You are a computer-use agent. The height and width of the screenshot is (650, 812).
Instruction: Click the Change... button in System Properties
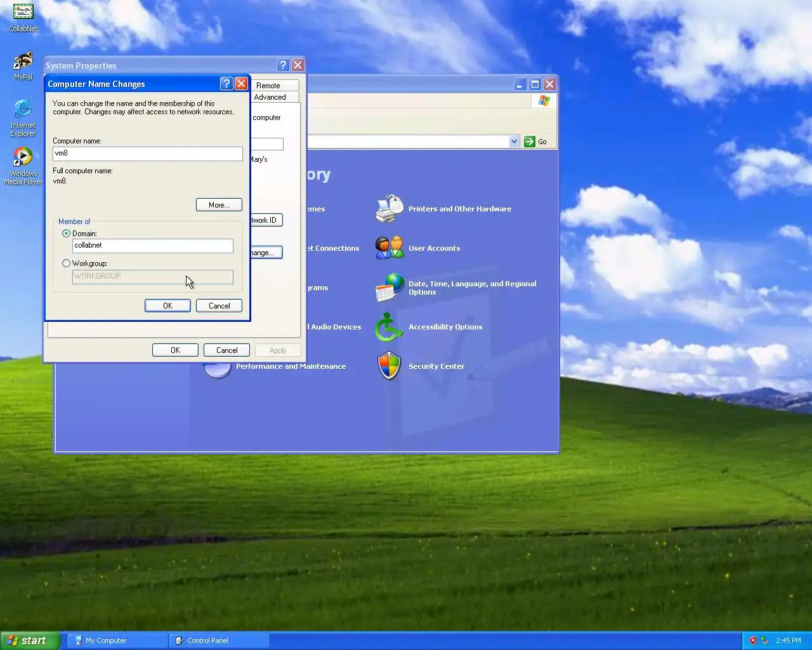pos(266,253)
